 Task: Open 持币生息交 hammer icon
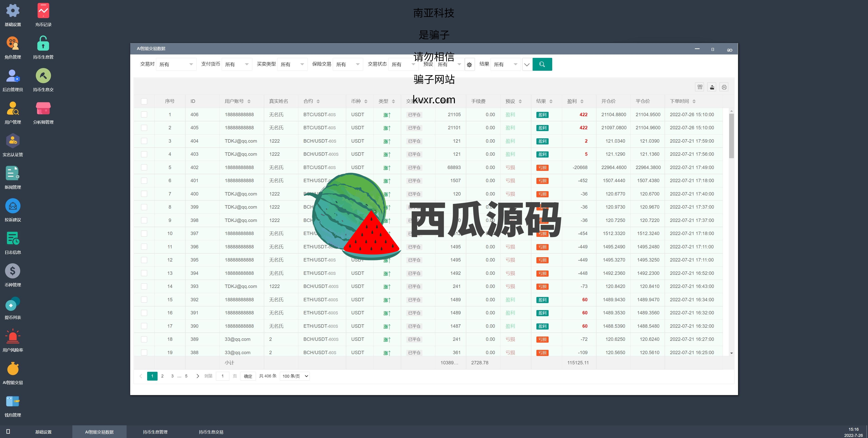coord(43,80)
